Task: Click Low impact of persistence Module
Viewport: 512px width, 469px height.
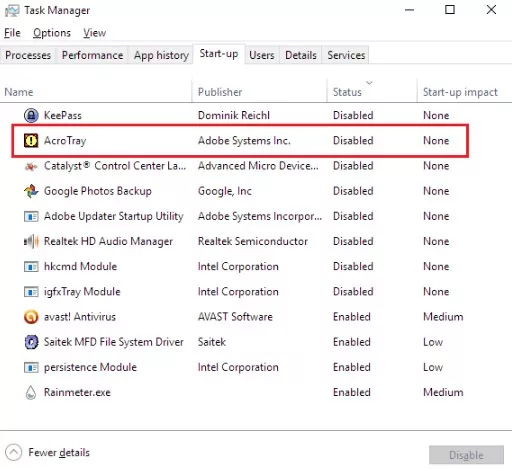Action: tap(433, 367)
